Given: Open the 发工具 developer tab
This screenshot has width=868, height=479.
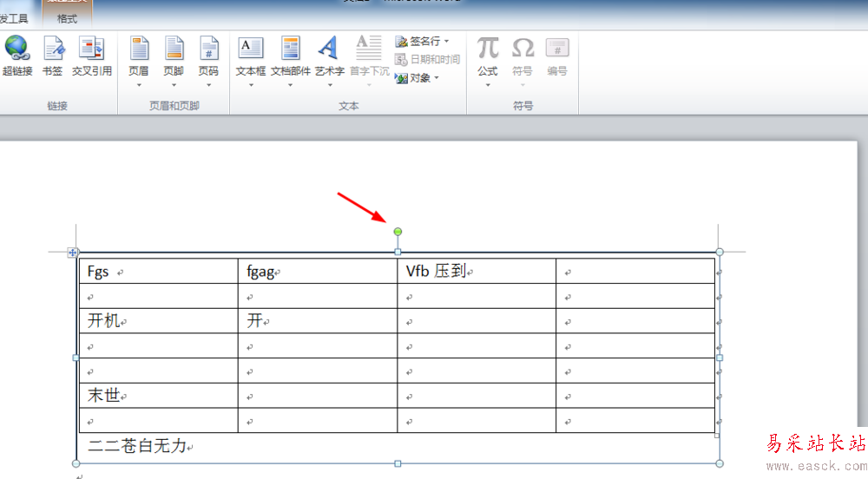Looking at the screenshot, I should point(13,19).
